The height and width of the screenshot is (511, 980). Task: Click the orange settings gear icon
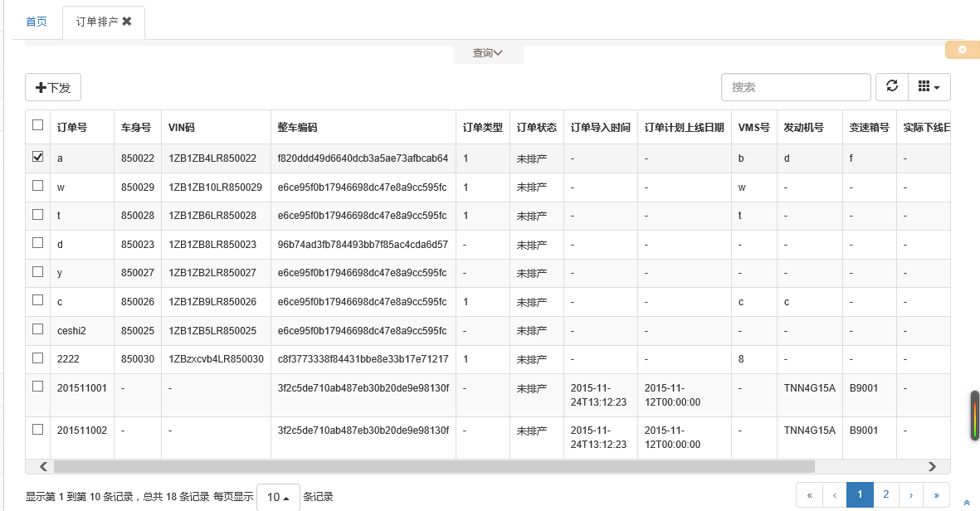coord(963,50)
